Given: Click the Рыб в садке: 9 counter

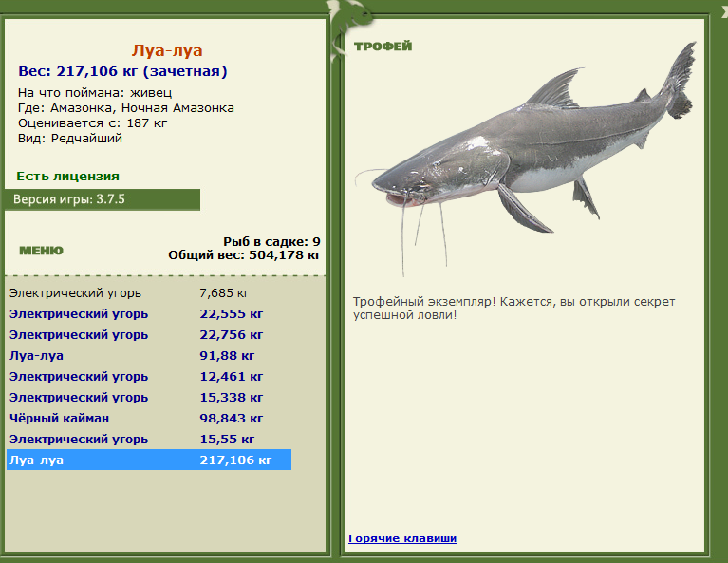Looking at the screenshot, I should pyautogui.click(x=271, y=241).
